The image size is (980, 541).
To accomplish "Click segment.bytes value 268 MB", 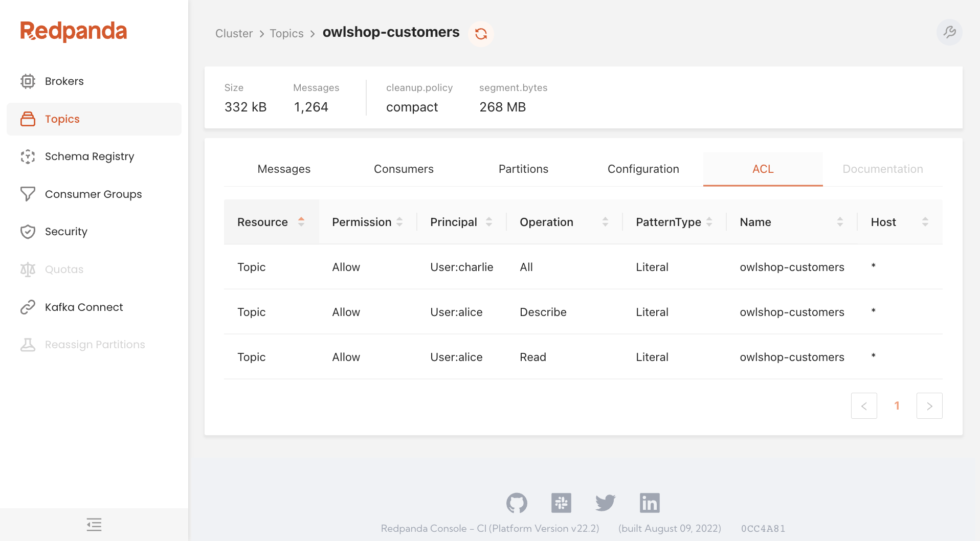I will coord(502,107).
